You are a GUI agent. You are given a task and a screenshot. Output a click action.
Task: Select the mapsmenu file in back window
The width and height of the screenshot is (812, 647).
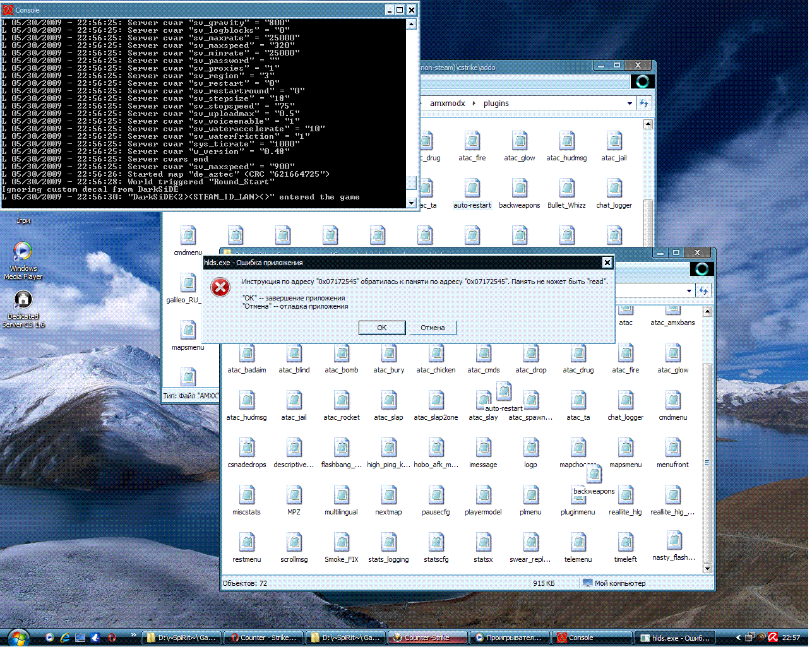coord(188,336)
